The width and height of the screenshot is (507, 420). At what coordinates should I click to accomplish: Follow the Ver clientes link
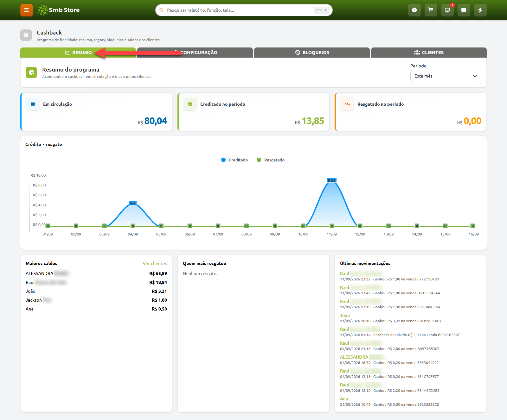[x=155, y=263]
